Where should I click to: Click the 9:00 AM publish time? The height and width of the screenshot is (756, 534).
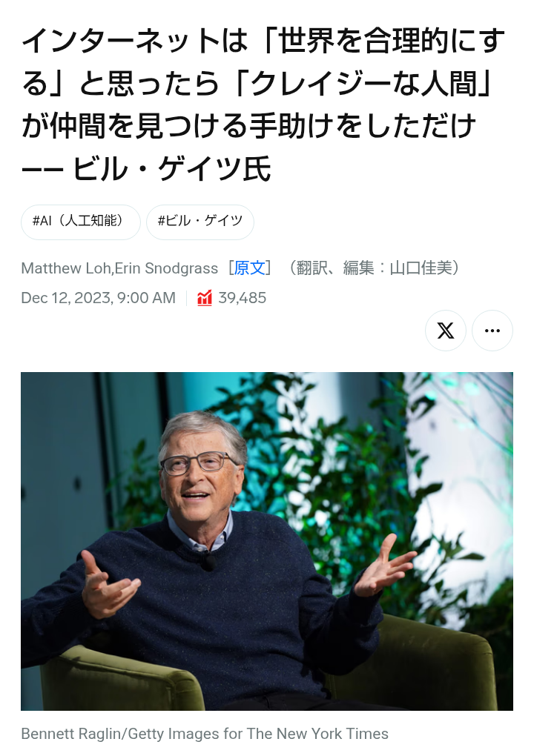(146, 298)
